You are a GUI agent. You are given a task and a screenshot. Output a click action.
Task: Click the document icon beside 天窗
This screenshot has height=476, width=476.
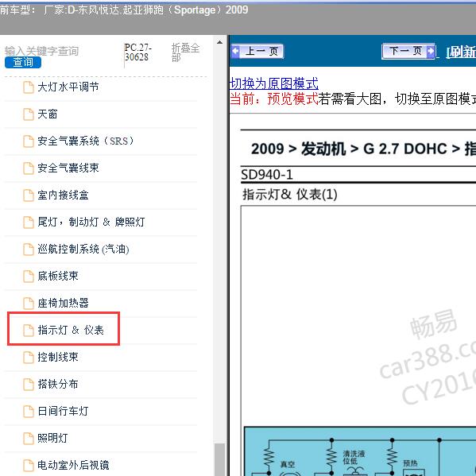[29, 114]
